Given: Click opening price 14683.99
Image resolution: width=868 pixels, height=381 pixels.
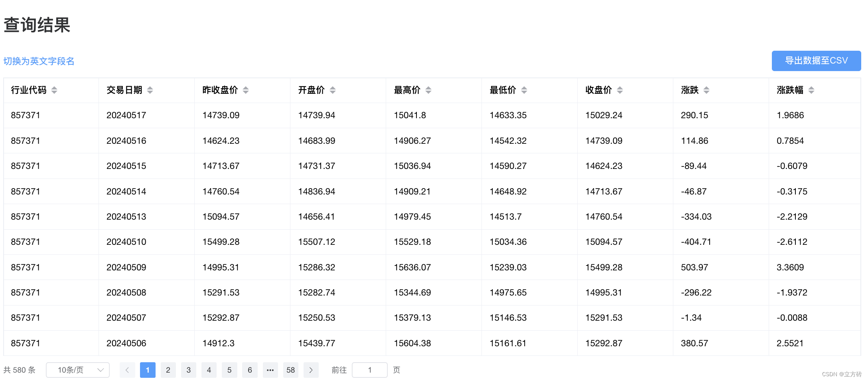Looking at the screenshot, I should point(317,141).
